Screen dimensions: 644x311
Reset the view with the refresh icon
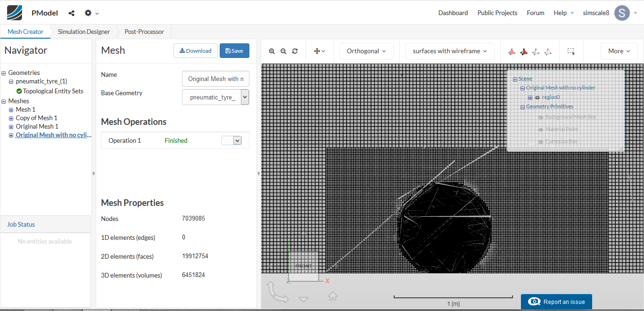[x=295, y=51]
